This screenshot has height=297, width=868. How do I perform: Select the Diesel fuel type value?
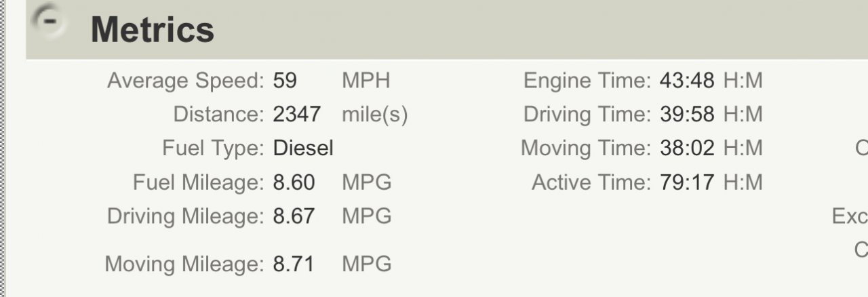coord(303,148)
